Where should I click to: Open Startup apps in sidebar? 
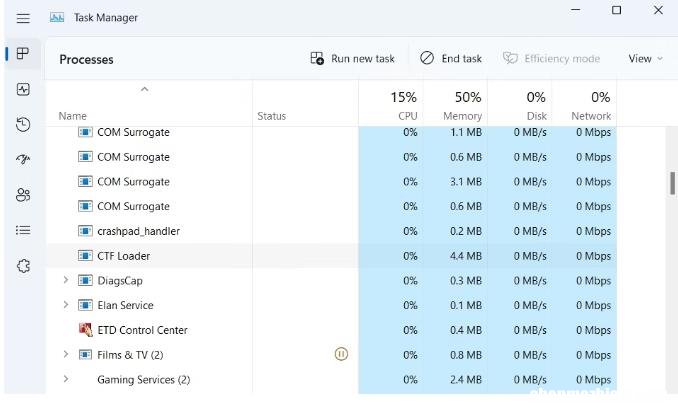coord(23,159)
